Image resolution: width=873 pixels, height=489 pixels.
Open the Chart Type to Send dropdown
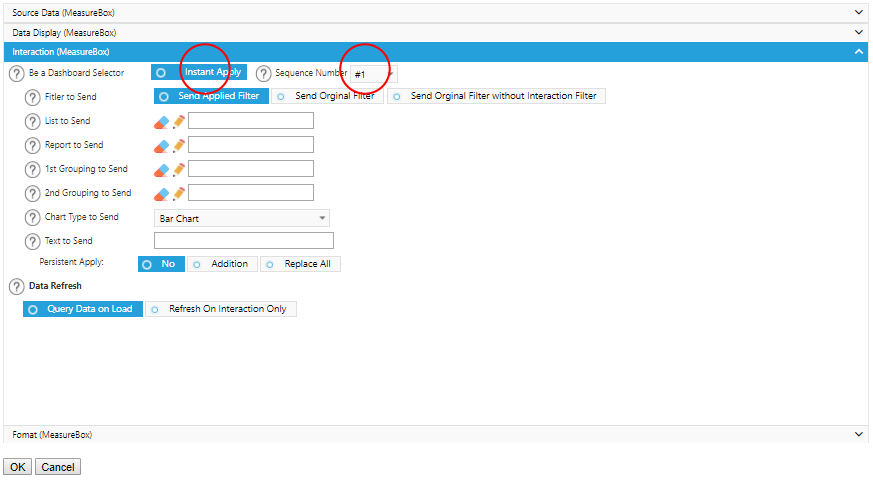click(x=241, y=218)
